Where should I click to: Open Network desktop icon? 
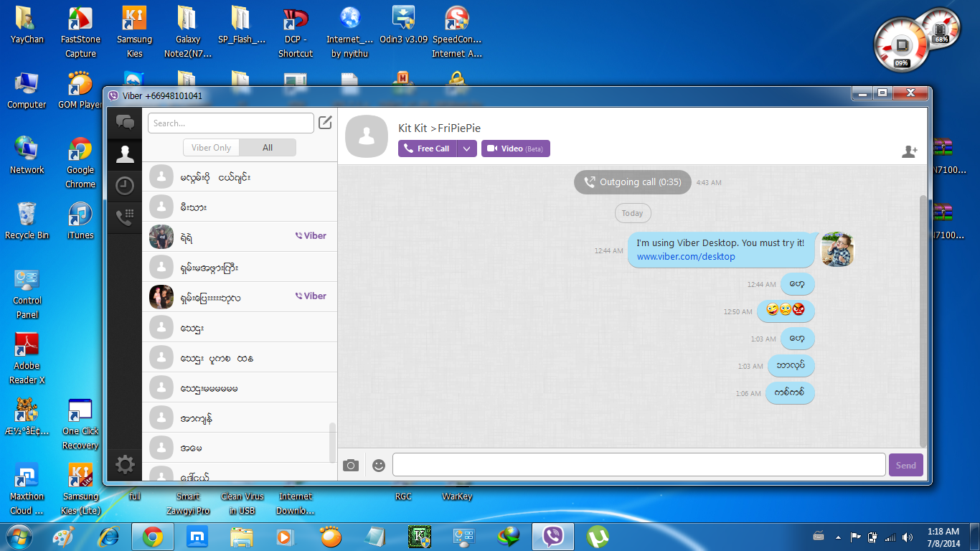click(27, 156)
